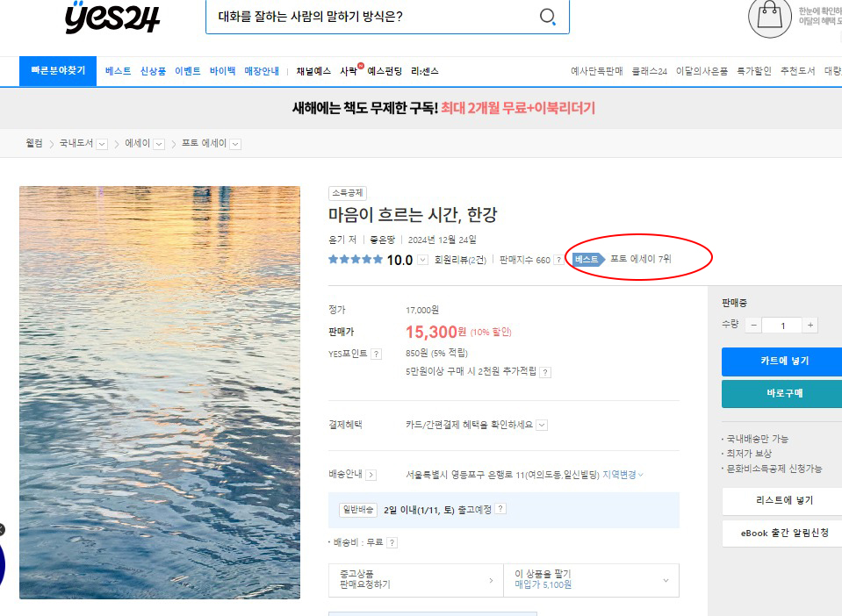Image resolution: width=842 pixels, height=616 pixels.
Task: Open the 매장안내 menu
Action: coord(262,71)
